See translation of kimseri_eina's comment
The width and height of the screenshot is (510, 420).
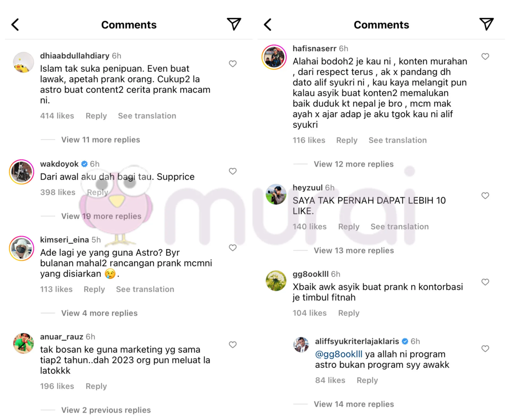(x=145, y=289)
